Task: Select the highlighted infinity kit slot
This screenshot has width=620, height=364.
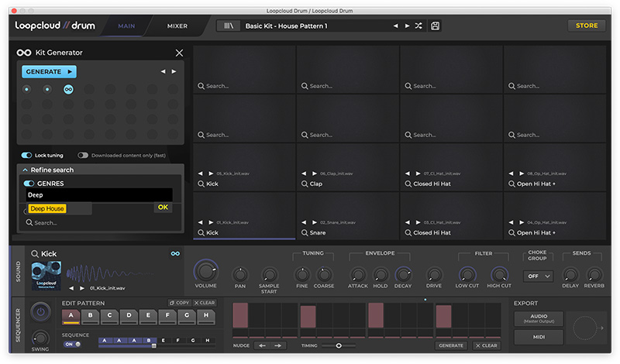Action: 68,89
